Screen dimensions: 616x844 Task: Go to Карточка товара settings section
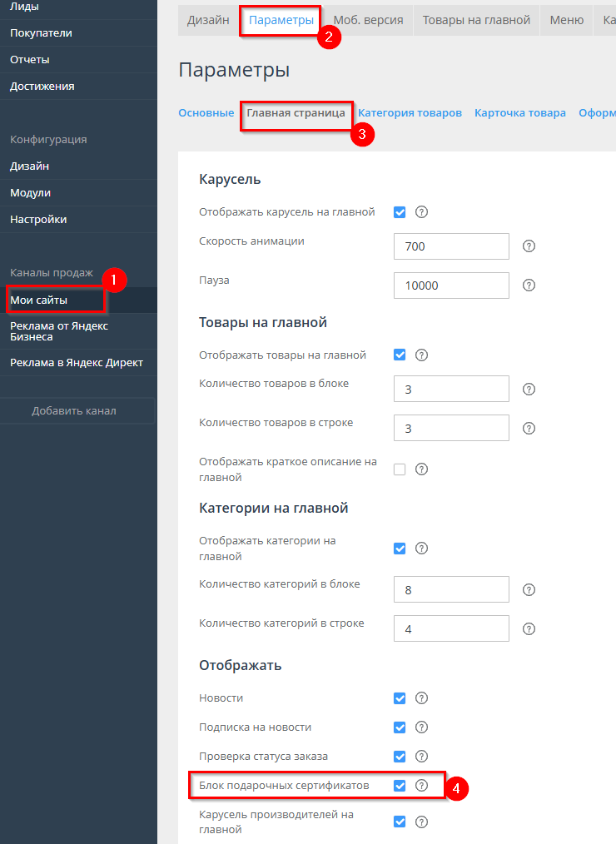coord(519,113)
